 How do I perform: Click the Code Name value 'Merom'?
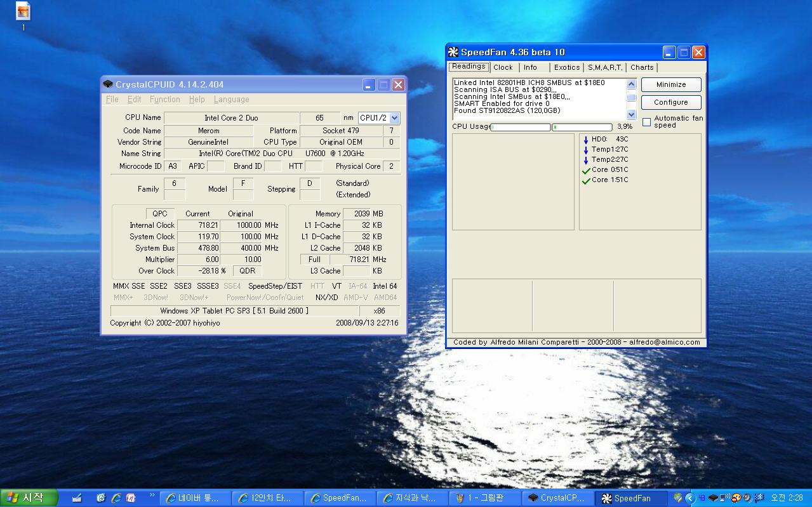click(208, 131)
